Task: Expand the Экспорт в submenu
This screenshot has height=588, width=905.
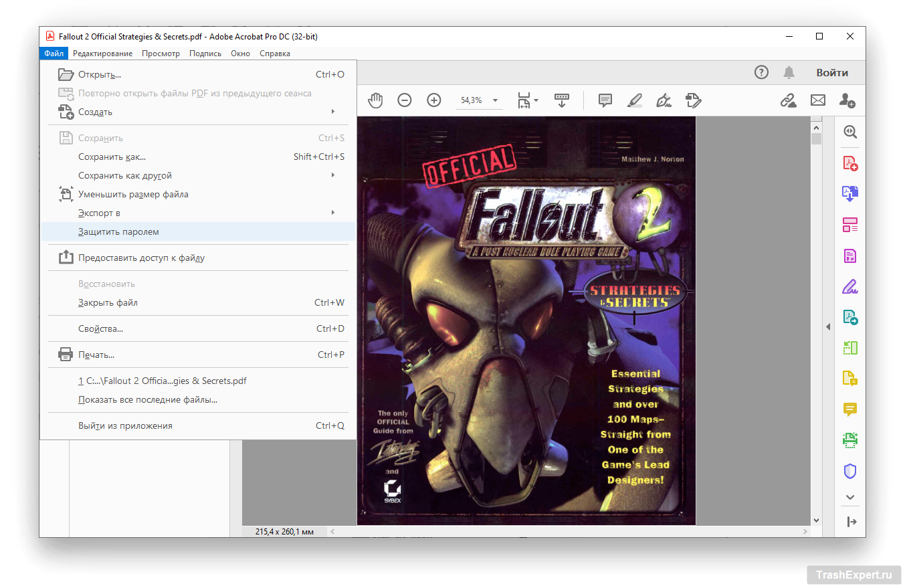Action: click(x=333, y=213)
